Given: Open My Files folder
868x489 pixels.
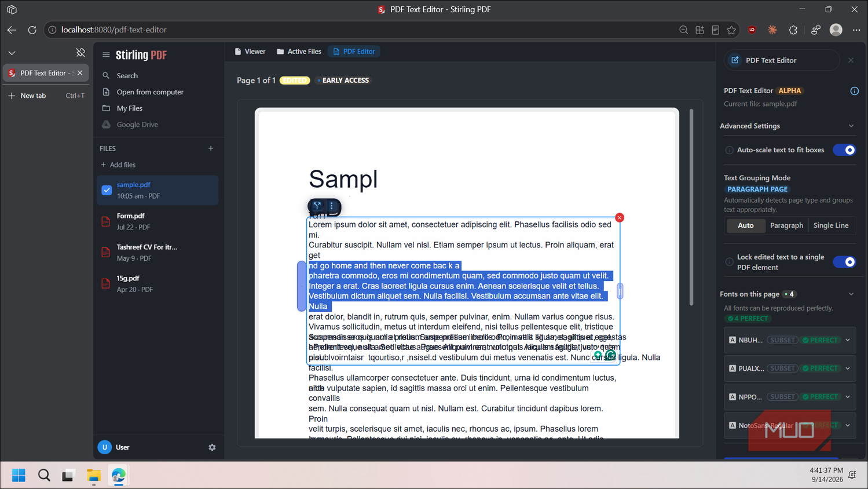Looking at the screenshot, I should pyautogui.click(x=129, y=108).
